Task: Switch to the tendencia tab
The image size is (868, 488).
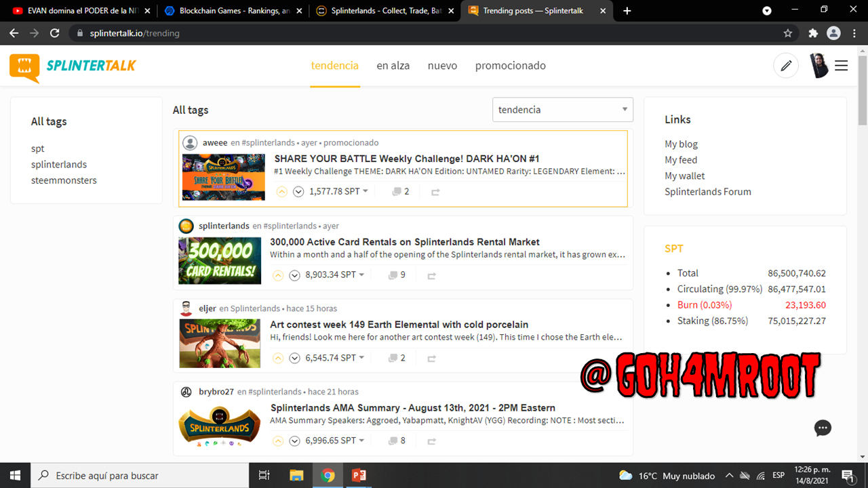Action: [x=335, y=66]
